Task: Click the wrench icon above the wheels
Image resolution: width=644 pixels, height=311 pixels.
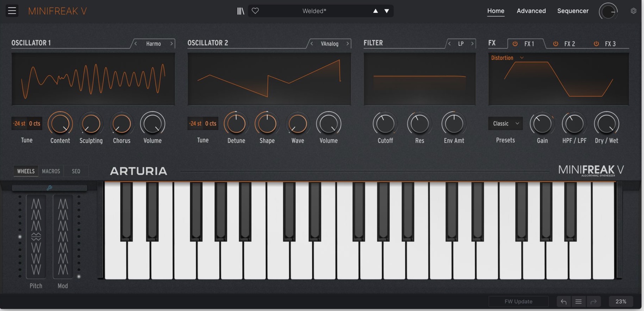Action: [50, 188]
